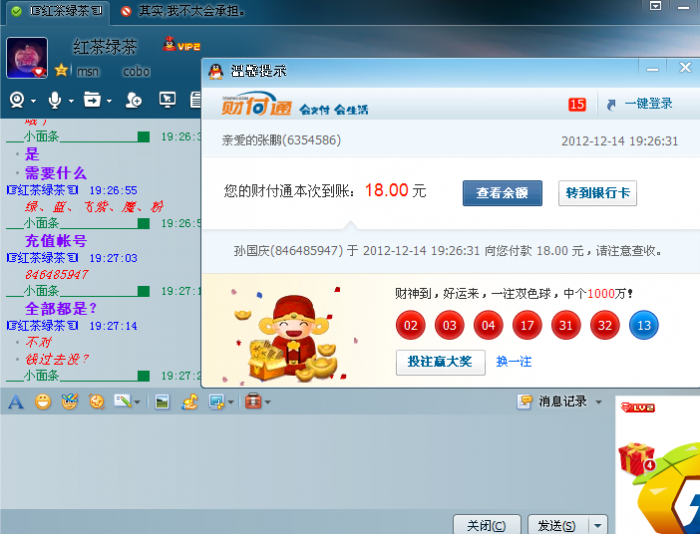700x534 pixels.
Task: Click chat message 需要什么
Action: click(x=56, y=173)
